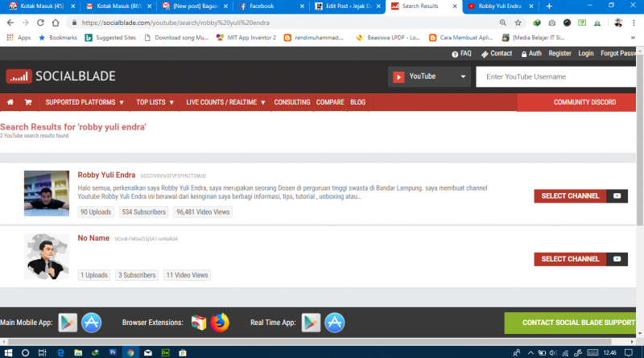Click the Robby Yuli Endra channel thumbnail

click(x=47, y=193)
